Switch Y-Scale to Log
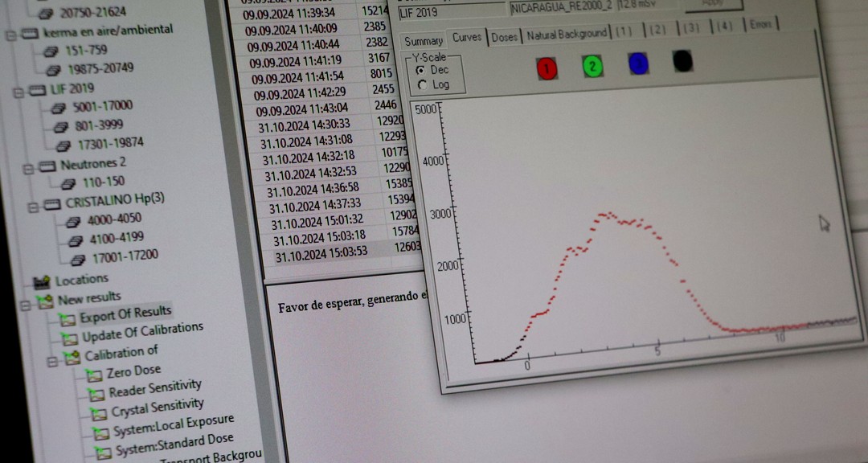This screenshot has height=463, width=868. tap(423, 85)
